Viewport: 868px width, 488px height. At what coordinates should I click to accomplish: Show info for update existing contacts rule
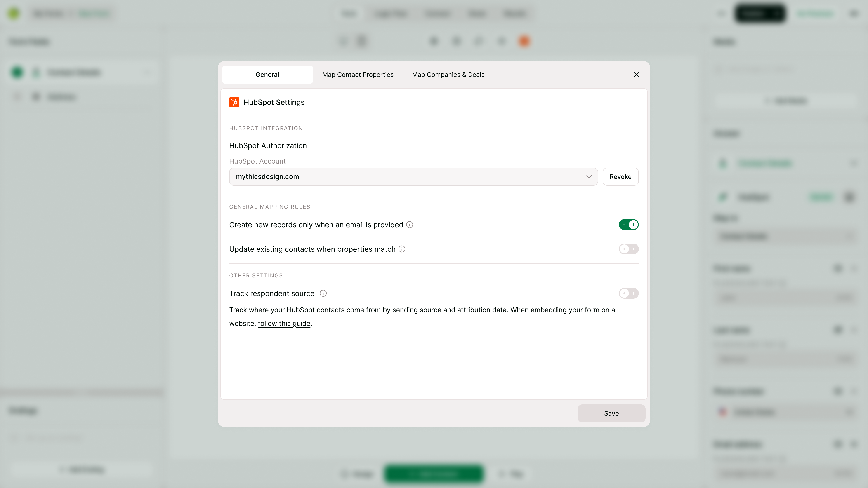402,249
